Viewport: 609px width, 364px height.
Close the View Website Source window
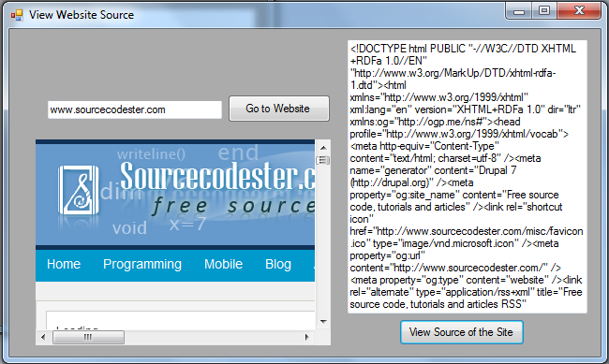point(579,11)
